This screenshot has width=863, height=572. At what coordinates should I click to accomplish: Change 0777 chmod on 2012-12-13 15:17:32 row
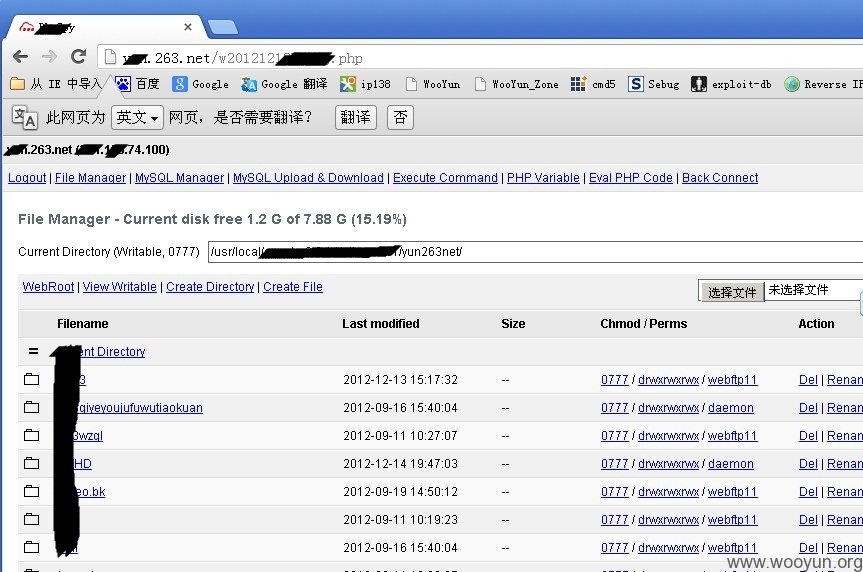point(615,380)
